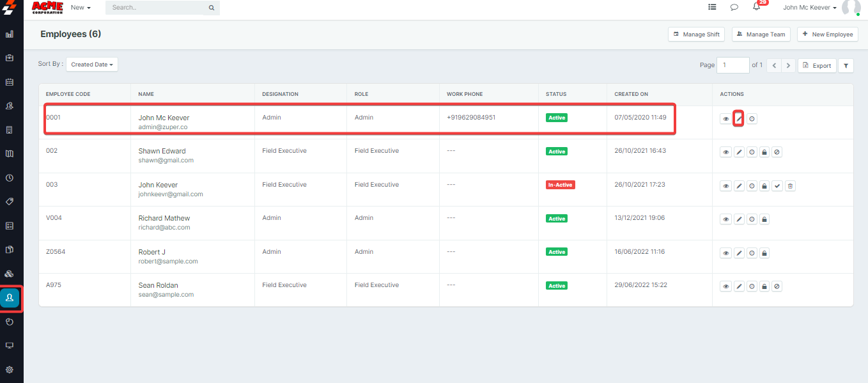The height and width of the screenshot is (383, 868).
Task: Click the clock icon in Richard Mathew's row
Action: [x=752, y=219]
